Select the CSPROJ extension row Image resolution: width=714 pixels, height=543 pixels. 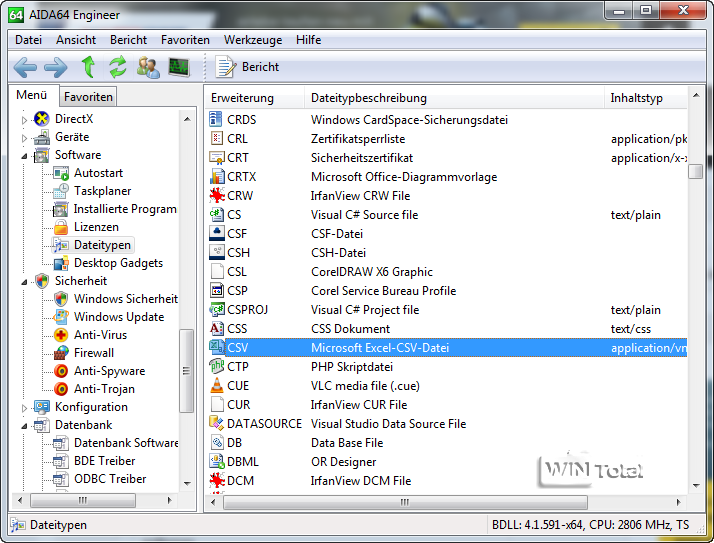click(447, 310)
